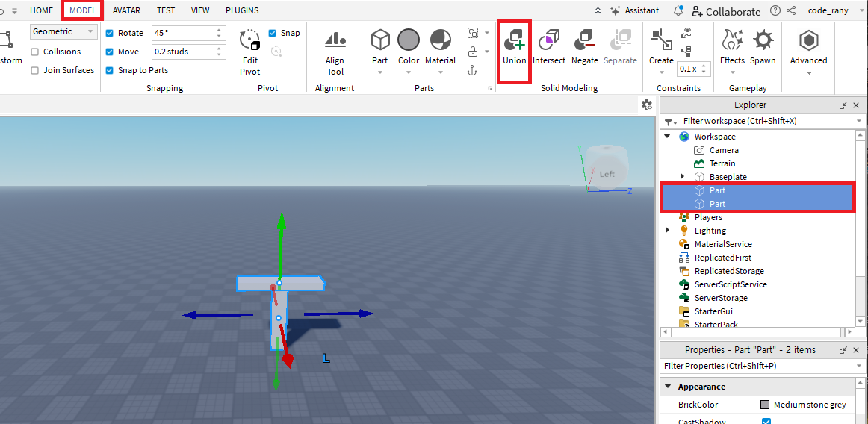
Task: Toggle the pivot Snap checkbox
Action: click(x=273, y=33)
